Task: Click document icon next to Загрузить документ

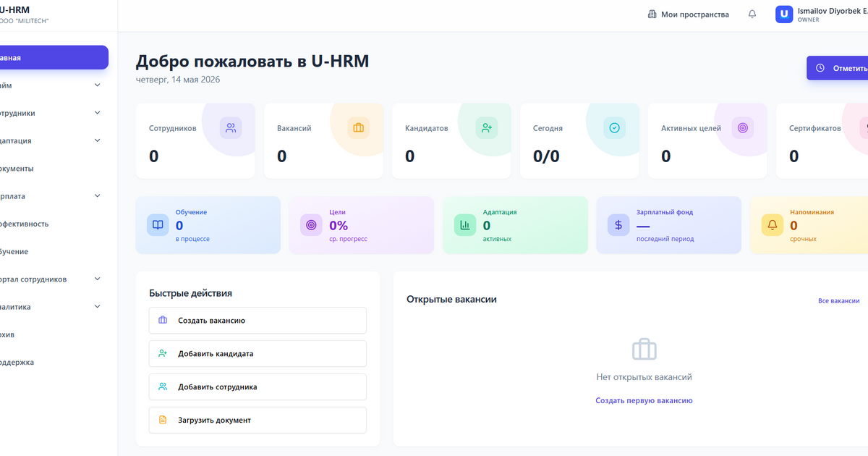Action: click(163, 420)
